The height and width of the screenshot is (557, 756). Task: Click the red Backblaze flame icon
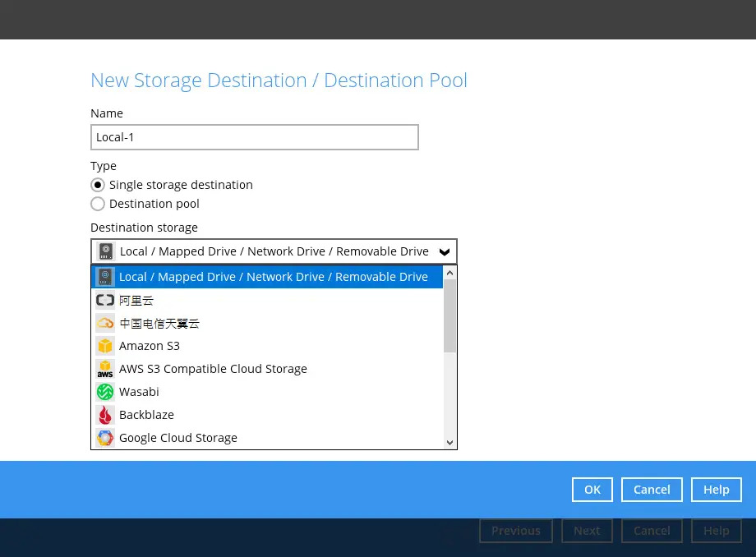click(x=104, y=415)
